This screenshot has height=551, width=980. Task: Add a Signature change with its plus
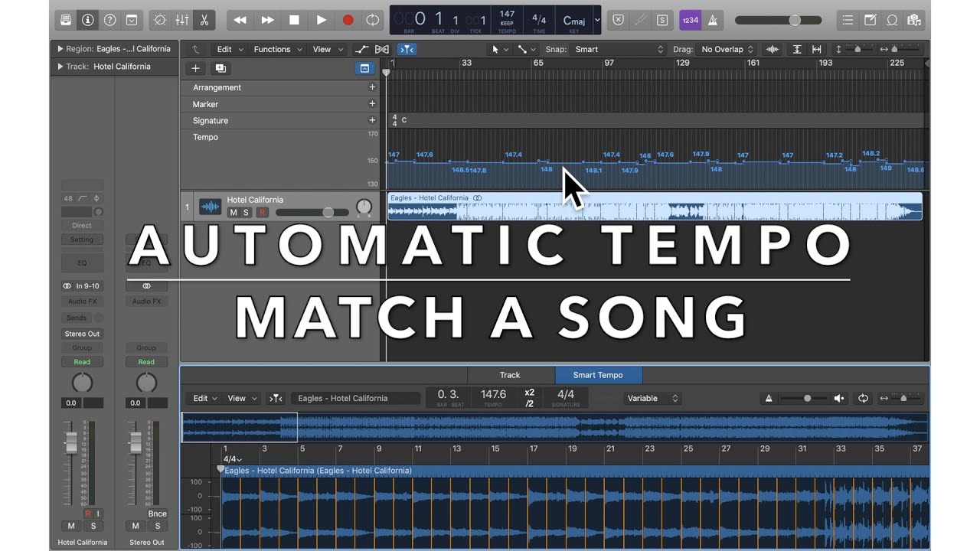[x=372, y=120]
